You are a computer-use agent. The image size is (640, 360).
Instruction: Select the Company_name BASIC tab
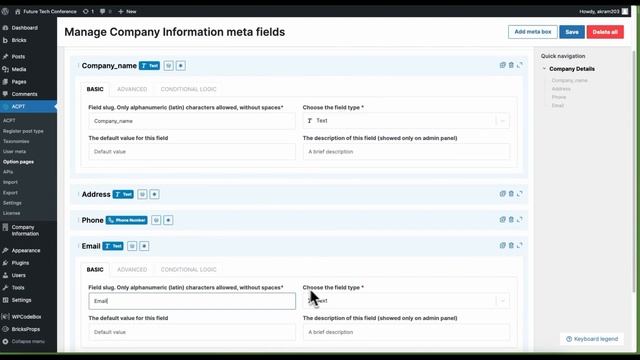[x=95, y=89]
